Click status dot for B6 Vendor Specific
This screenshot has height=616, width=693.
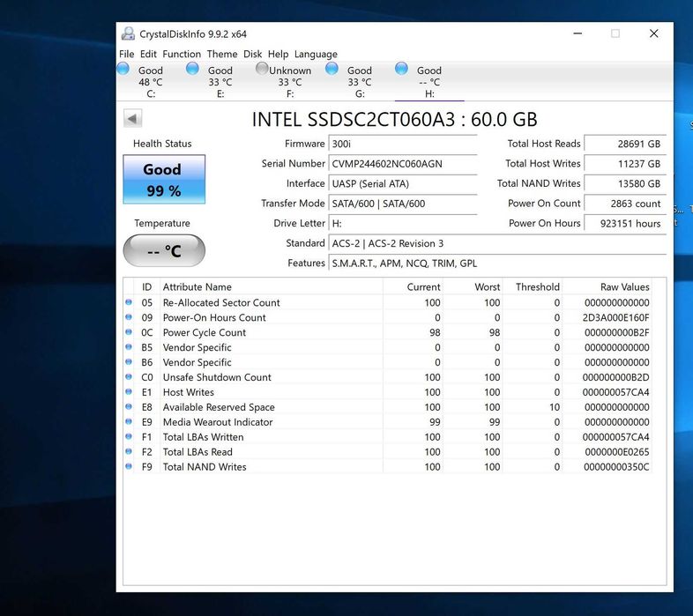129,362
